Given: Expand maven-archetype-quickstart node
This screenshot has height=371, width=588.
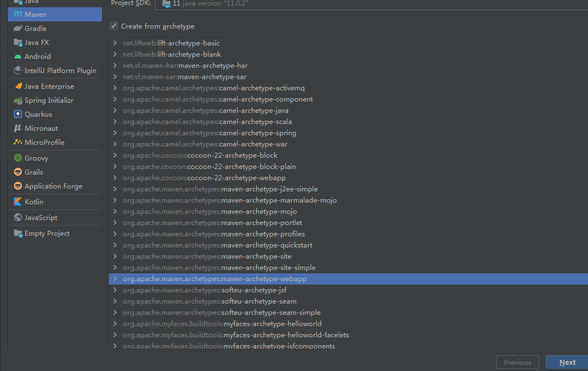Looking at the screenshot, I should click(x=115, y=245).
